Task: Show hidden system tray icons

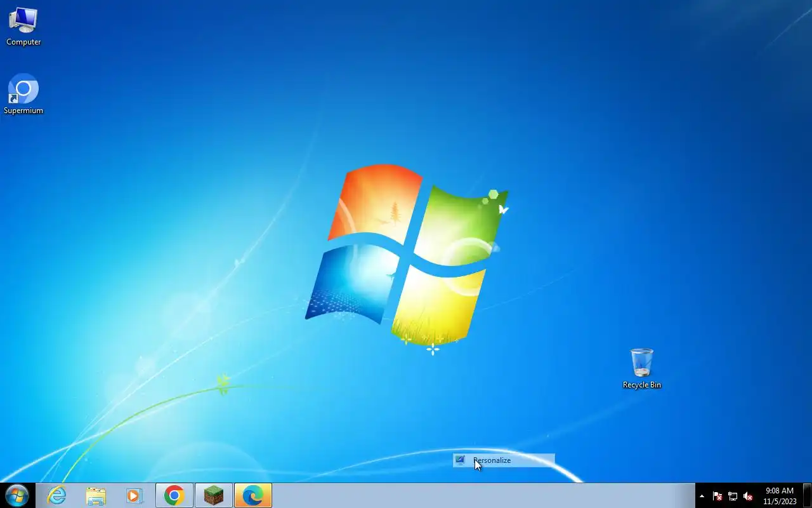Action: click(702, 496)
